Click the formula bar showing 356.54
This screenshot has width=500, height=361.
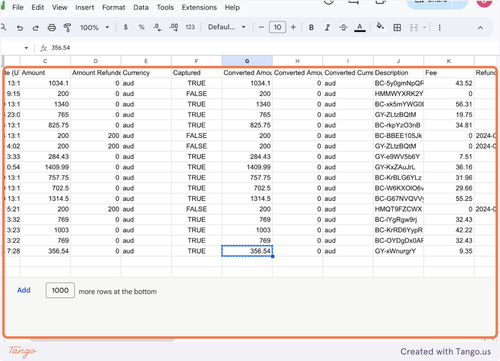(x=267, y=48)
